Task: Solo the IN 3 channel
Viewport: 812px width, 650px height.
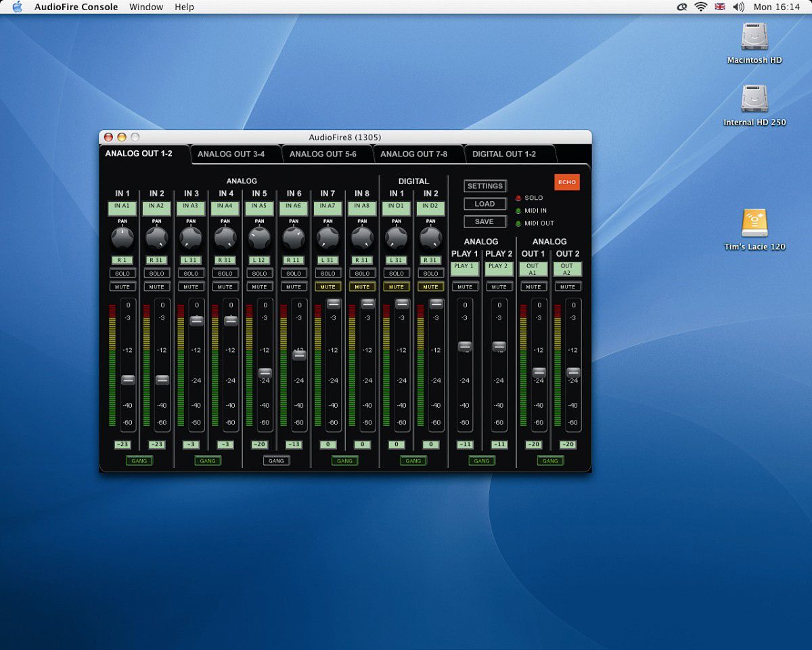Action: pos(191,274)
